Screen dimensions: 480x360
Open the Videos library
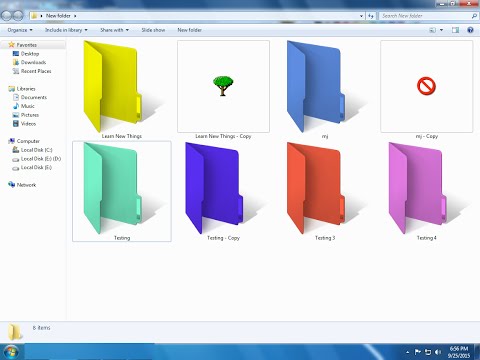coord(24,124)
